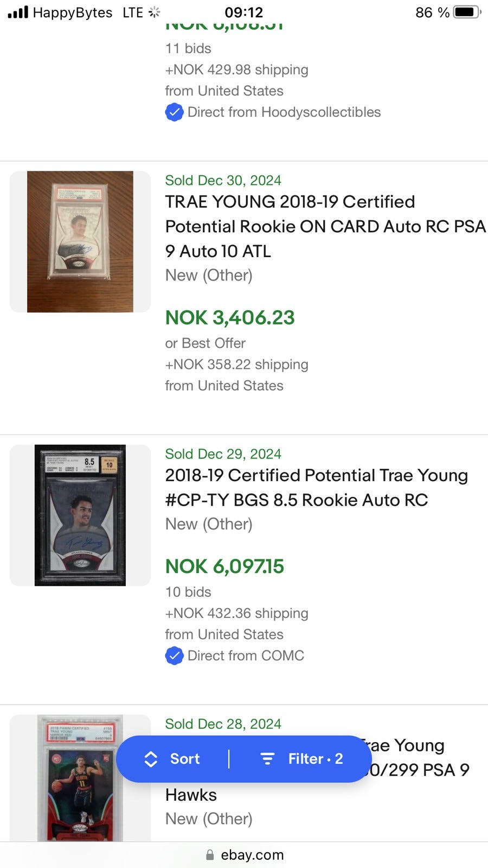Tap the cellular signal bars icon
Screen dimensions: 488x868
coord(18,12)
